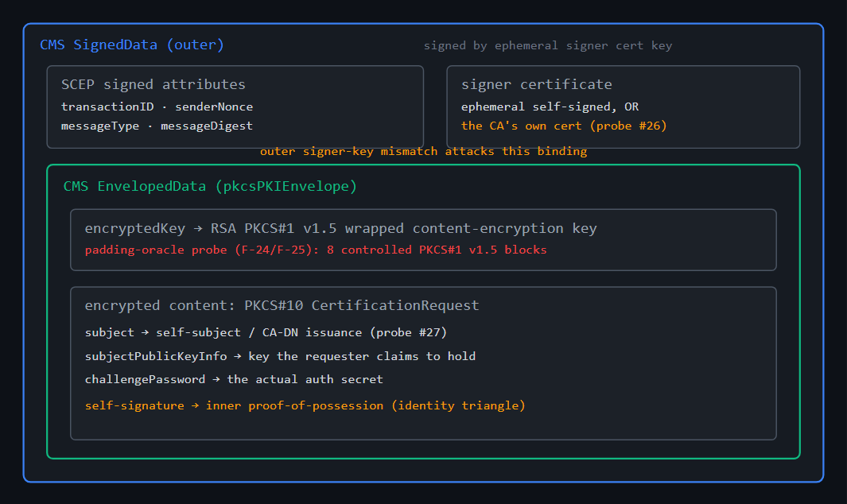The image size is (847, 504).
Task: Select the 'challengePassword → the actual auth secret' line
Action: click(234, 380)
